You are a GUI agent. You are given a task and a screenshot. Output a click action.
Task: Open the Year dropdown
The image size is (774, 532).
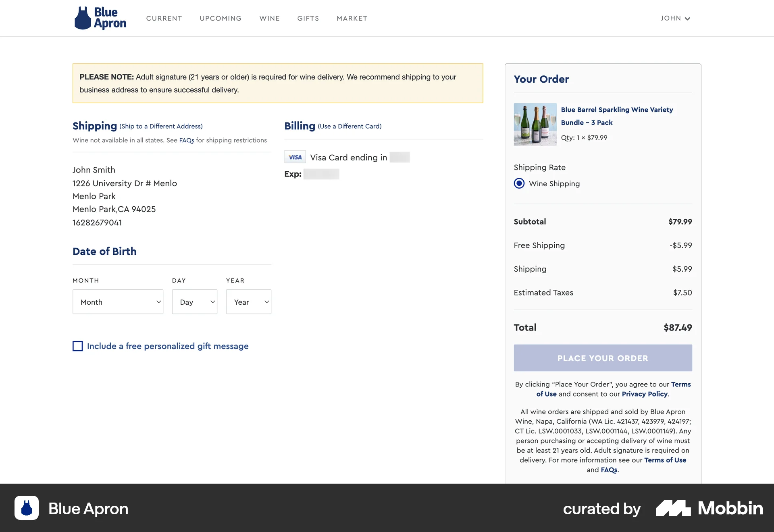(x=248, y=301)
